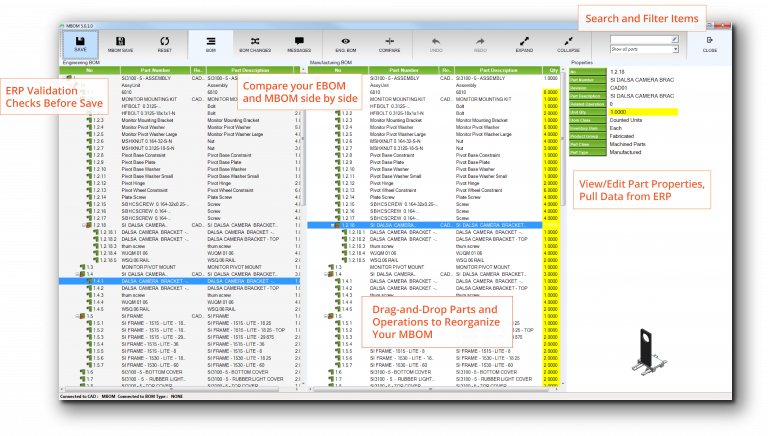Click Engineering BOM 'Part Number' column header
The image size is (768, 436).
(155, 70)
